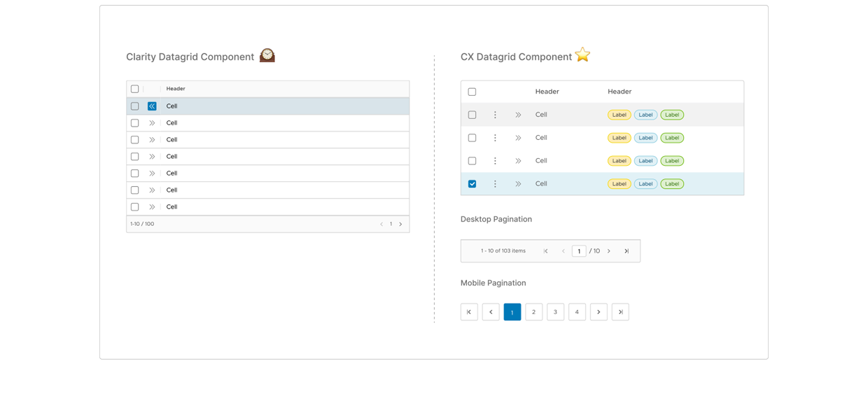Open the three-dot menu in the checked CX row
Viewport: 868px width, 412px height.
(x=495, y=184)
